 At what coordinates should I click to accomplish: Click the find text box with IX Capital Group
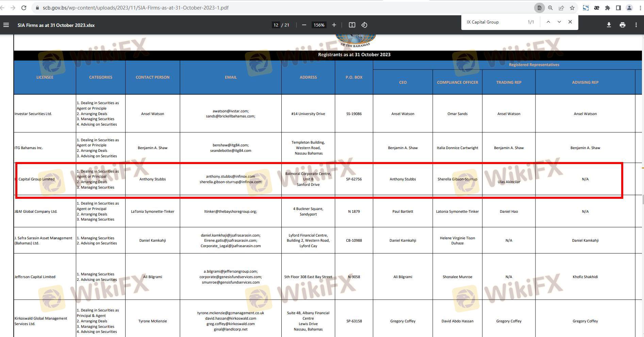[493, 22]
